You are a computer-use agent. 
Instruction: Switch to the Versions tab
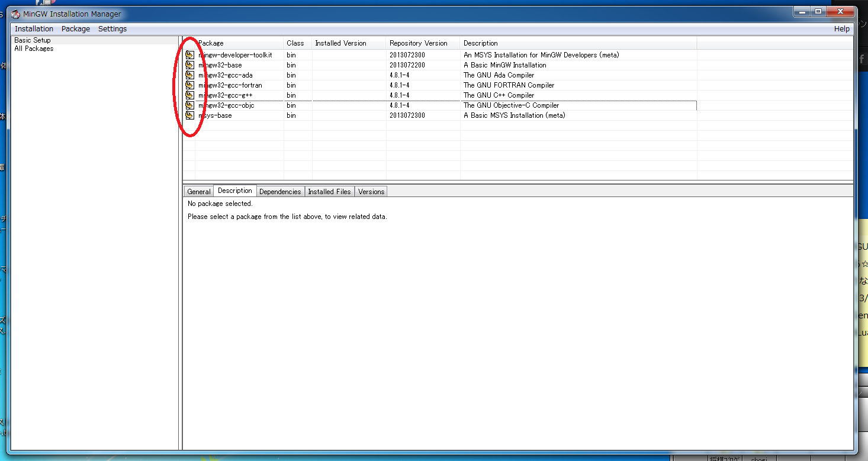pyautogui.click(x=371, y=192)
